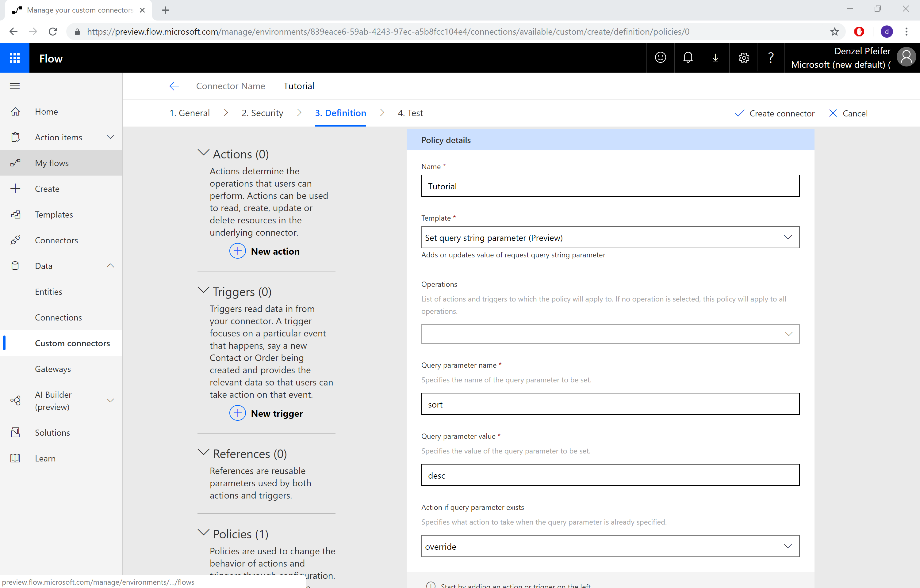
Task: Click the notifications bell icon
Action: [688, 58]
